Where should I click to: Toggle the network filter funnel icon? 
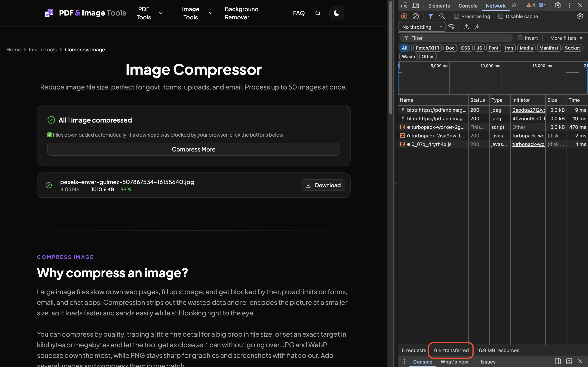(431, 16)
